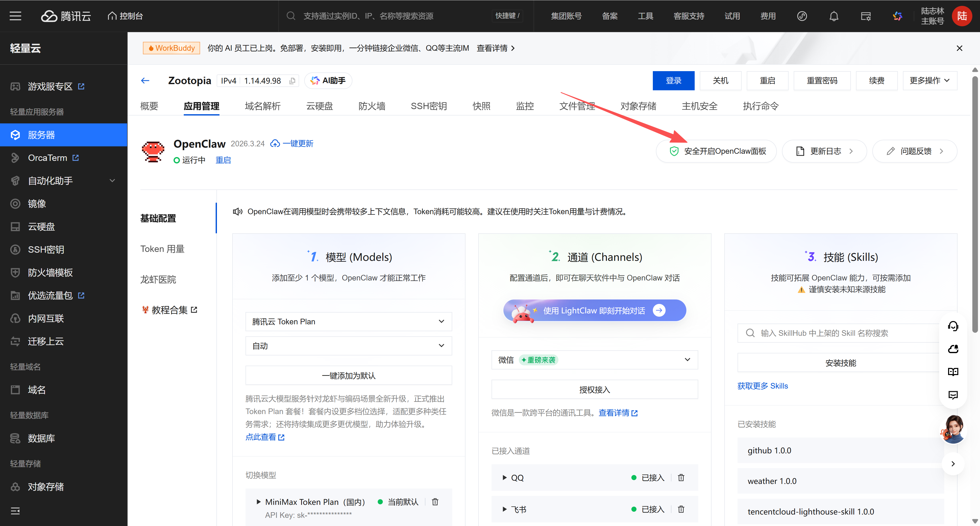The height and width of the screenshot is (526, 980).
Task: Expand the QQ channel row
Action: (505, 478)
